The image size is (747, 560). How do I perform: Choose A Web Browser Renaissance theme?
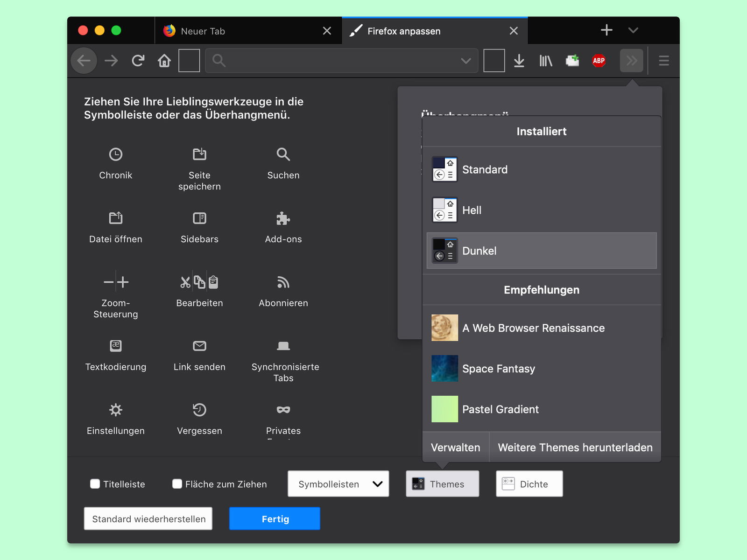pyautogui.click(x=542, y=328)
